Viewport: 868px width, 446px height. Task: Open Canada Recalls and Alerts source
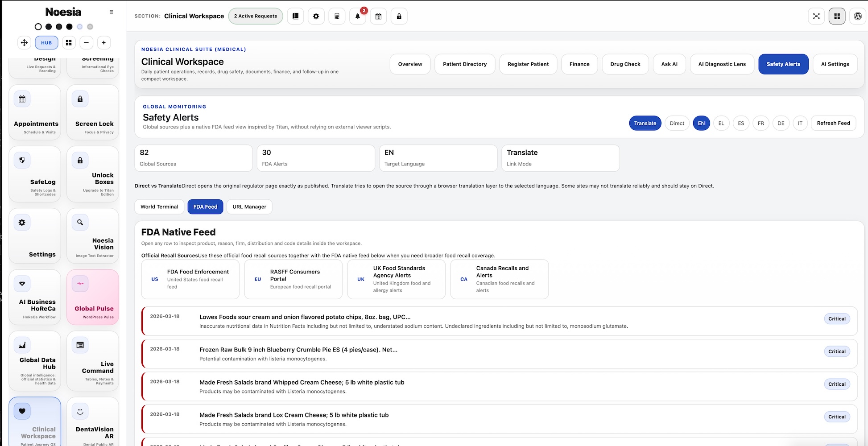point(500,279)
